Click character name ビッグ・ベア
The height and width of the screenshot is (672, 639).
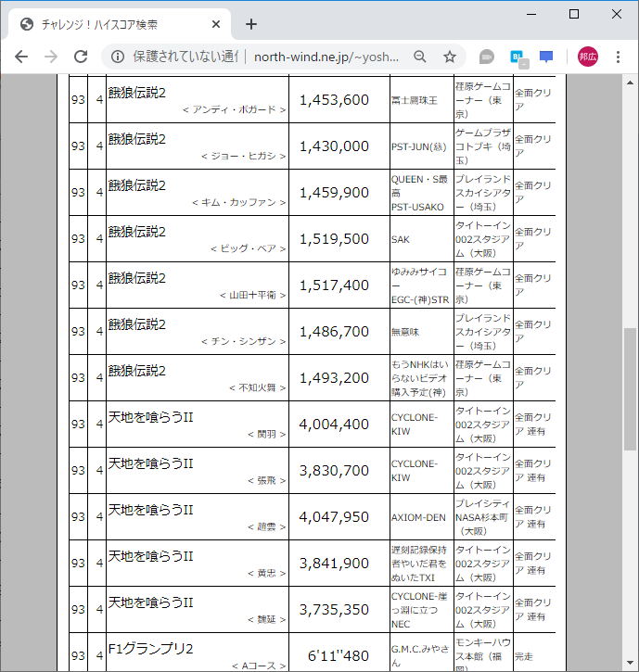(x=249, y=248)
